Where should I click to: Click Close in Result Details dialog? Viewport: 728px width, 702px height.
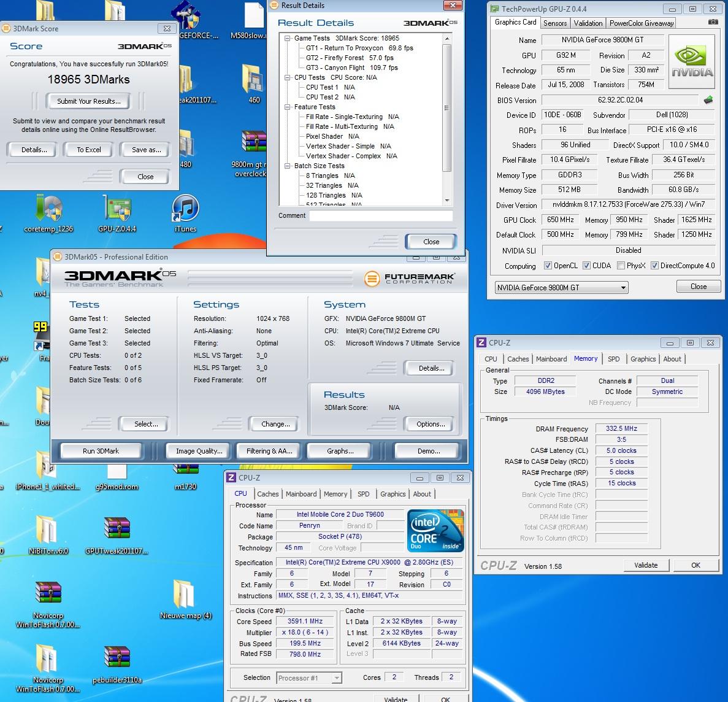(431, 242)
